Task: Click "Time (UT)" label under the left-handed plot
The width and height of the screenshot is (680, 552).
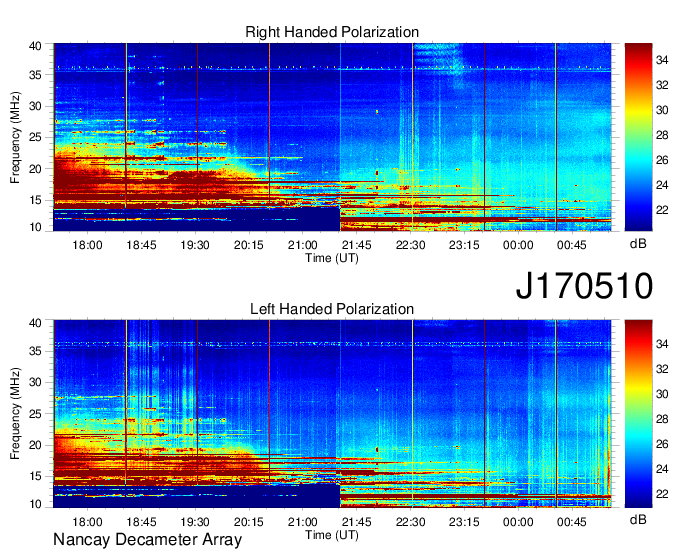Action: (x=332, y=535)
